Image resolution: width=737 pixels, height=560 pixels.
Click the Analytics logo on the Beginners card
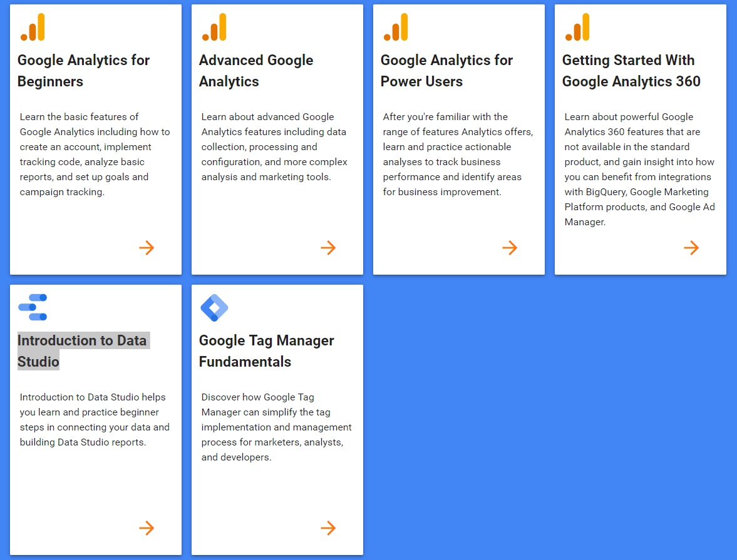[x=33, y=28]
